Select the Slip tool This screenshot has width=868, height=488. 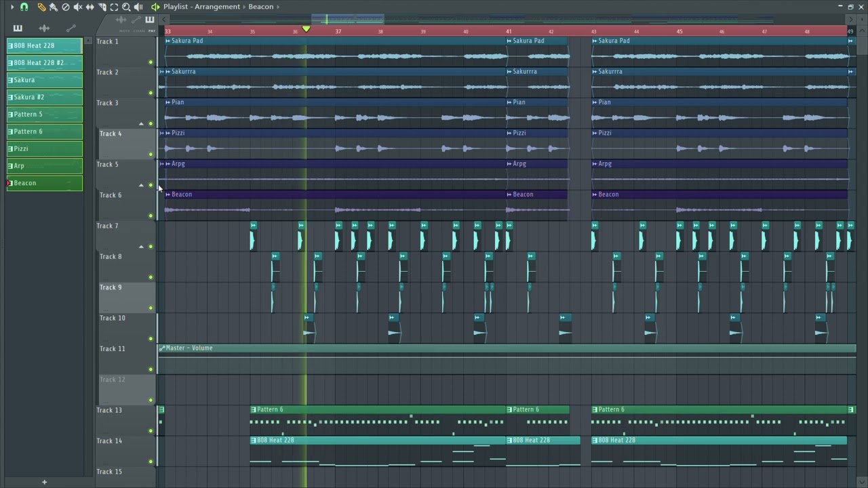tap(90, 7)
